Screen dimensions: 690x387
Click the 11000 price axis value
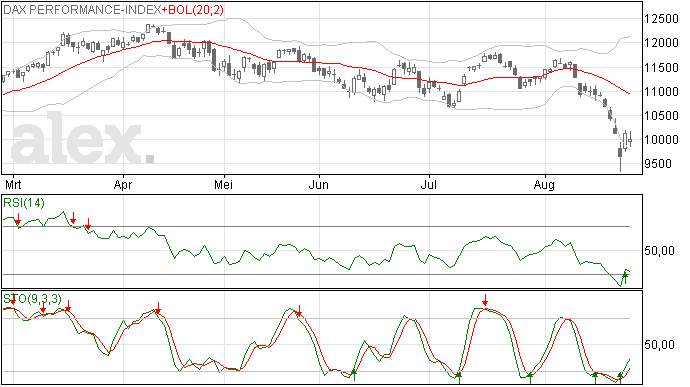(661, 92)
